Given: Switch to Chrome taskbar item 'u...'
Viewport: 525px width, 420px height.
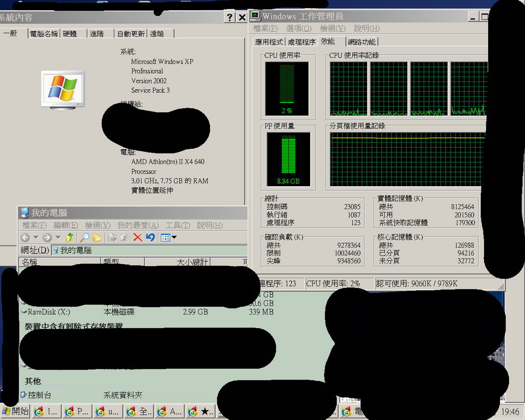Looking at the screenshot, I should click(107, 411).
